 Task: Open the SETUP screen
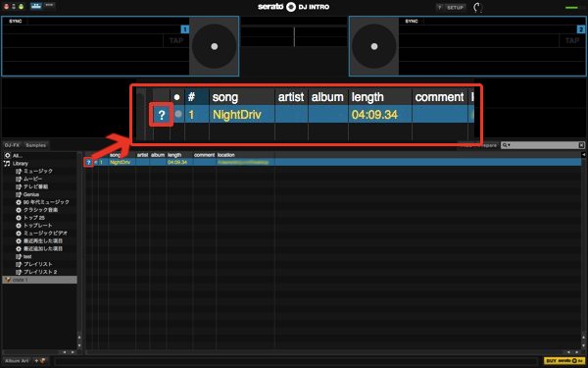(x=456, y=7)
